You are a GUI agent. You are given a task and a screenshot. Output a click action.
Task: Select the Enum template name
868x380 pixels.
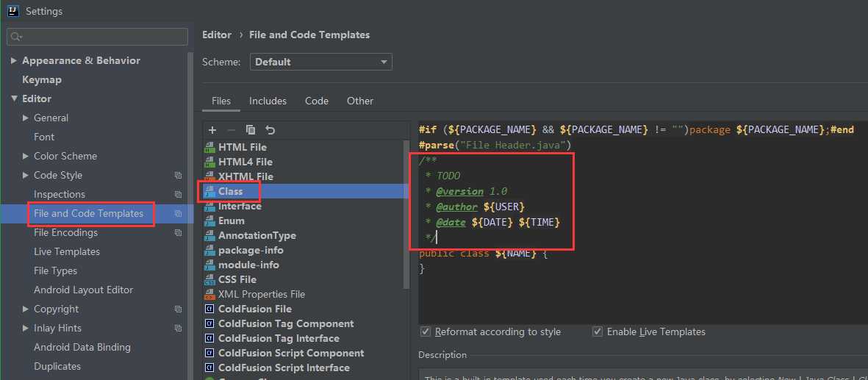[x=232, y=221]
